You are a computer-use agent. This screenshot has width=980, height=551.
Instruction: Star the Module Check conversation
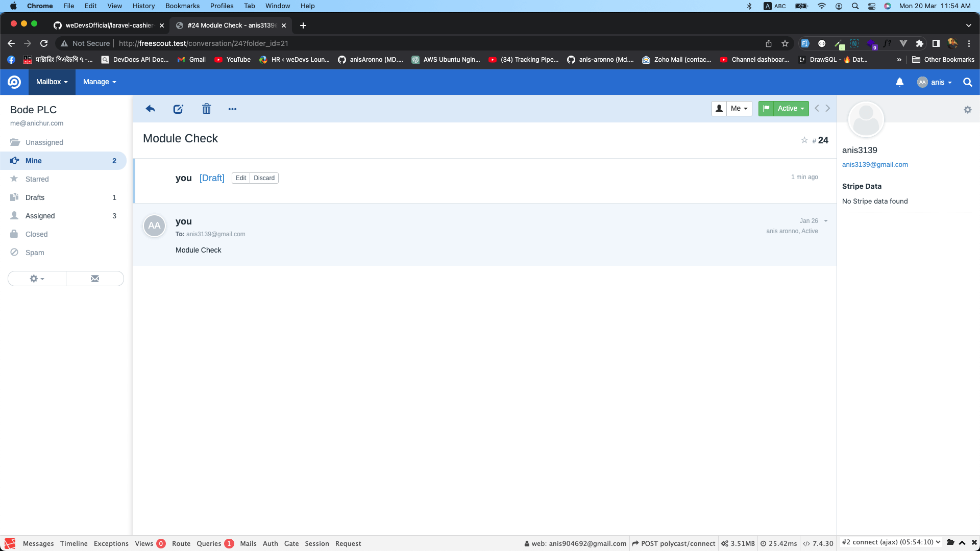[x=804, y=140]
